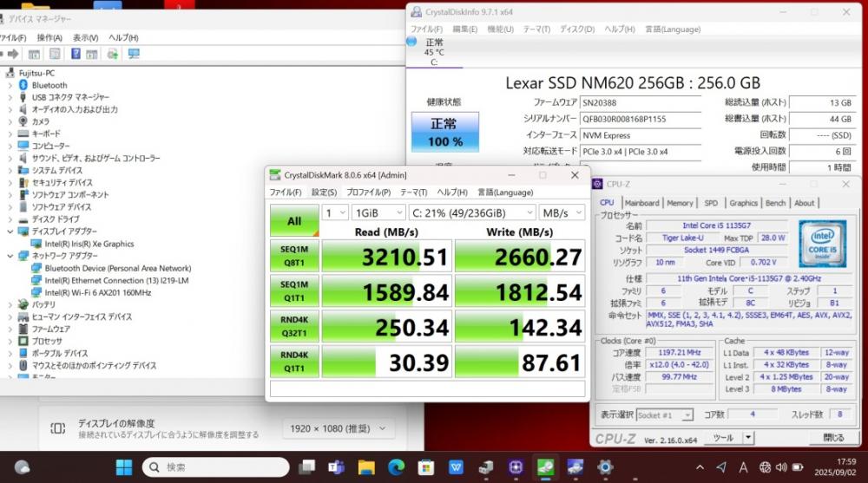The width and height of the screenshot is (868, 483).
Task: Open ディスク(D) menu in CrystalDiskInfo
Action: [577, 29]
